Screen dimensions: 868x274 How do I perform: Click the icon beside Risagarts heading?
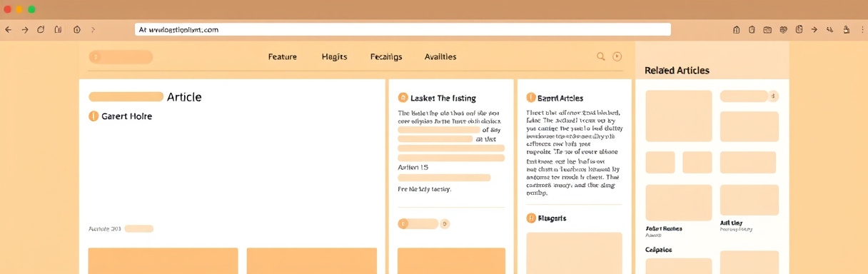click(x=531, y=218)
